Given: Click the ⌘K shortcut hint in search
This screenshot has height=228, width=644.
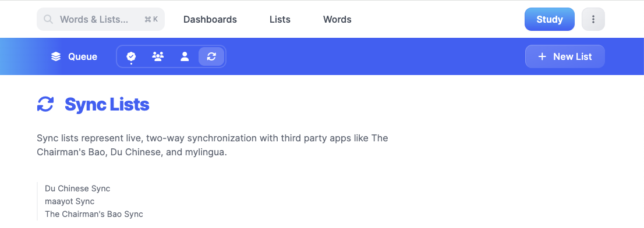Looking at the screenshot, I should point(151,19).
